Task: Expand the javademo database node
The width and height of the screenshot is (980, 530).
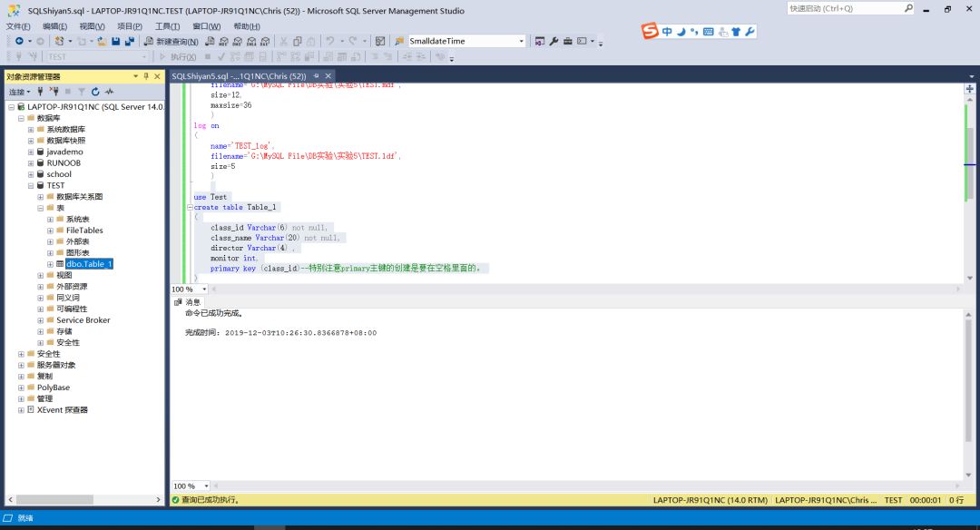Action: 31,152
